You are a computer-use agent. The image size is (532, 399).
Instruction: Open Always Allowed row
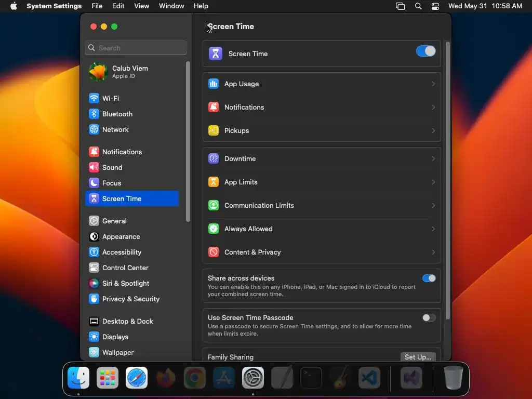pos(322,229)
